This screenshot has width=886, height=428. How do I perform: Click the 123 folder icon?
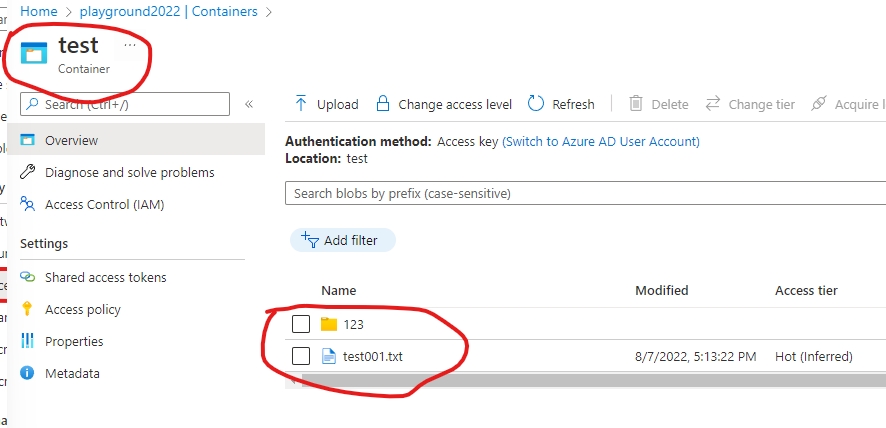click(329, 324)
